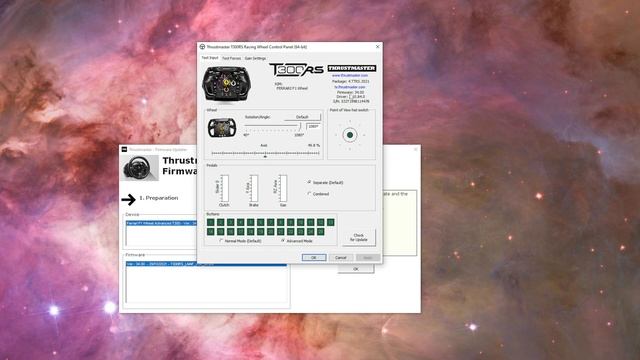Click the large Ferrari F1 wheel image
The height and width of the screenshot is (360, 640).
point(227,85)
